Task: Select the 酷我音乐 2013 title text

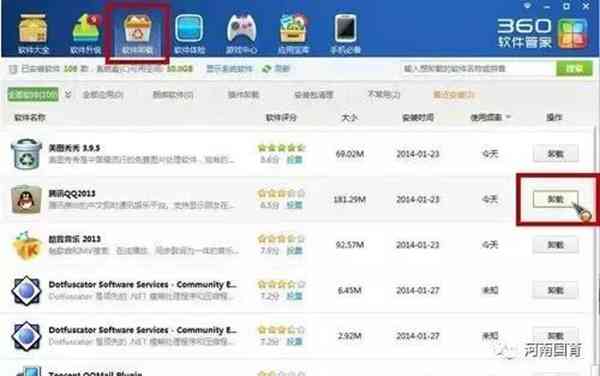Action: click(75, 239)
